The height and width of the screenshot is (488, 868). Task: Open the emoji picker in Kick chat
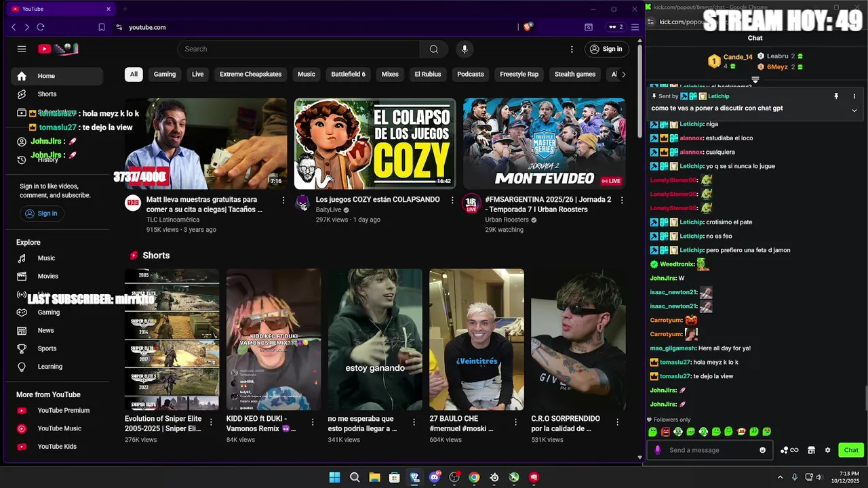pos(763,450)
